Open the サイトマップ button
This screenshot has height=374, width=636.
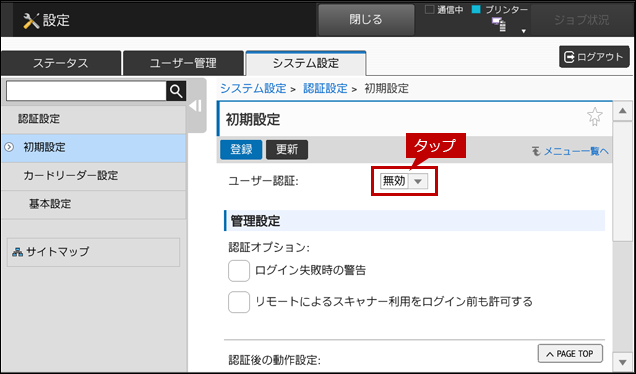click(93, 252)
